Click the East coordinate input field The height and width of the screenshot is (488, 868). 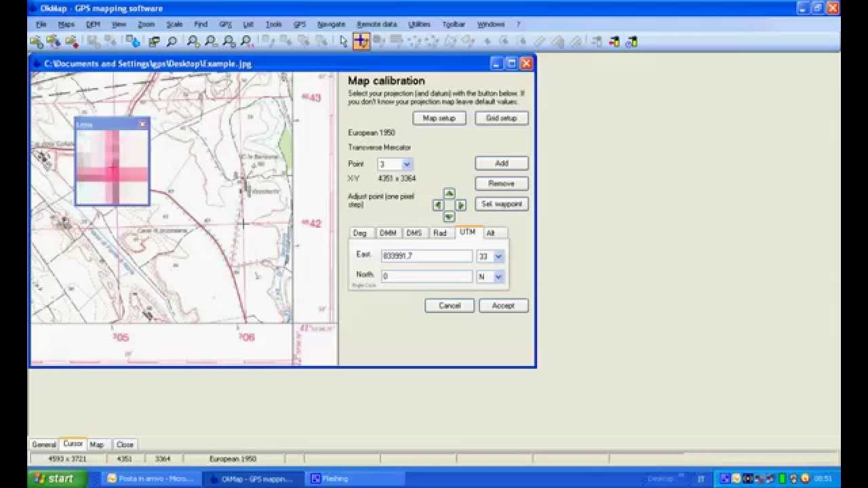pyautogui.click(x=427, y=256)
